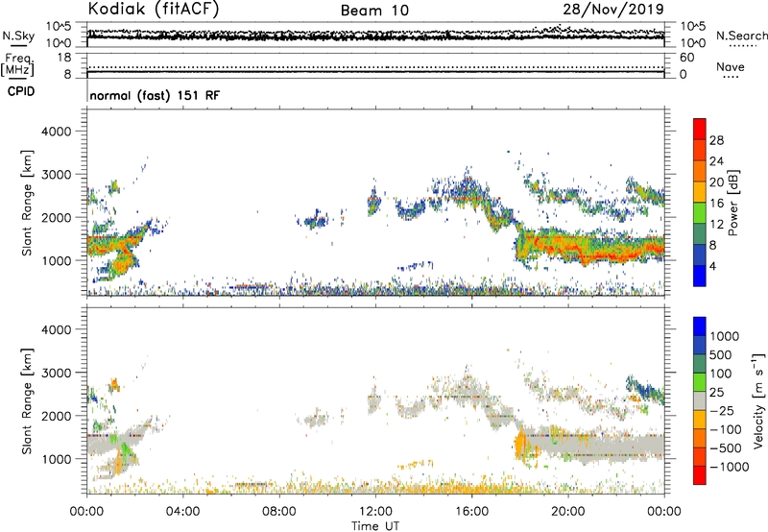Click the date label "28/Nov/2019"
Viewport: 768px width, 532px height.
pos(613,9)
